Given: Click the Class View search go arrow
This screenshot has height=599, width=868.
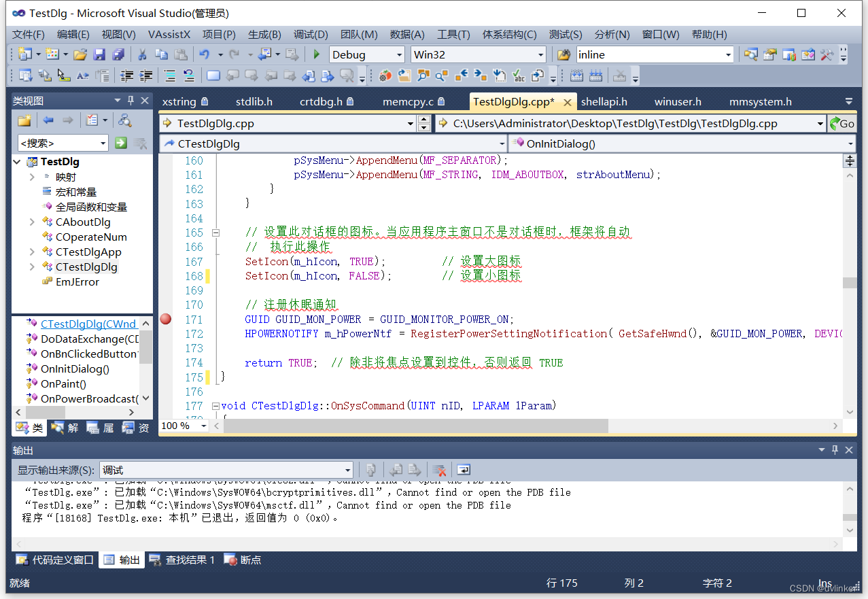Looking at the screenshot, I should click(121, 143).
